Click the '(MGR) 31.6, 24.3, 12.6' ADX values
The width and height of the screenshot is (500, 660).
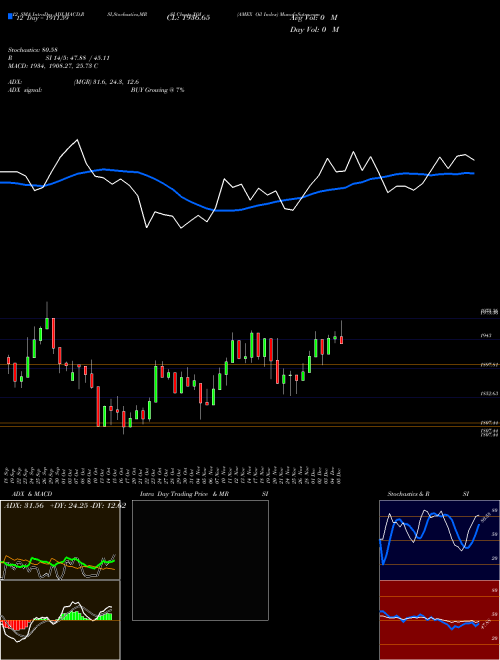point(106,82)
